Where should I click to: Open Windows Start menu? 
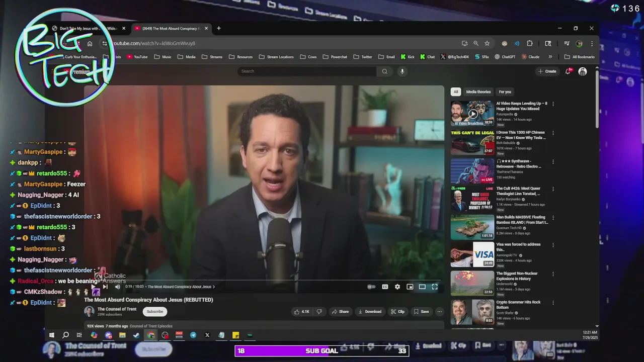tap(51, 335)
